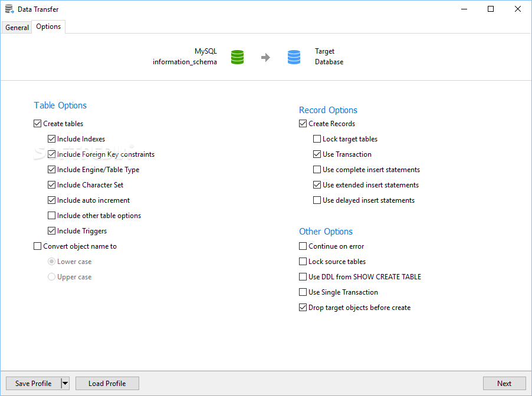Screen dimensions: 532x396
Task: Click the Save Profile button
Action: coord(33,384)
